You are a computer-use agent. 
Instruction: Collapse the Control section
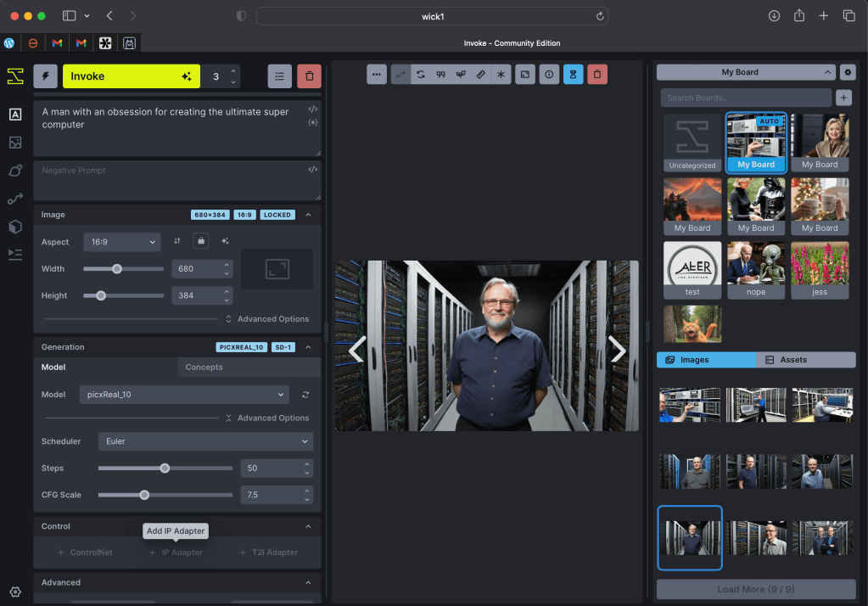308,526
